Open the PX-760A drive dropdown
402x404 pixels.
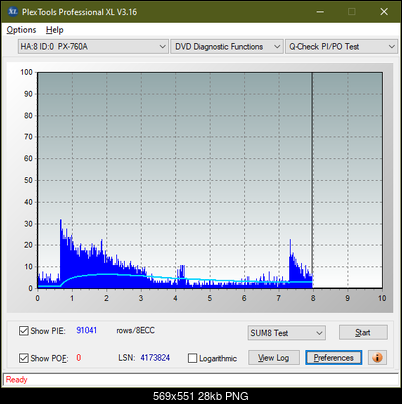[93, 47]
